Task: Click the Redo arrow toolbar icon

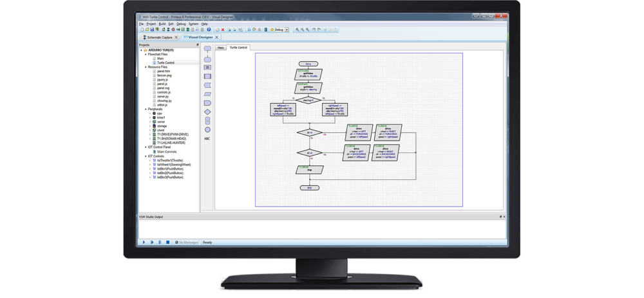Action: 319,30
